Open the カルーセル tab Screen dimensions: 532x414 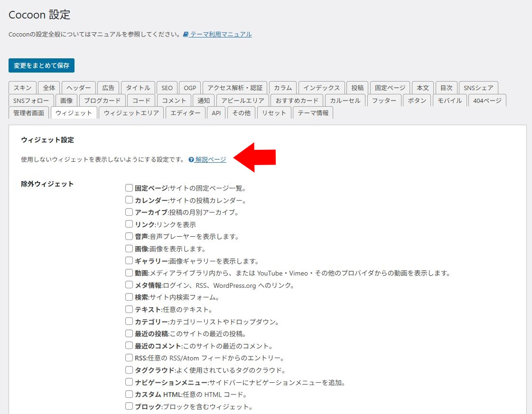click(345, 101)
